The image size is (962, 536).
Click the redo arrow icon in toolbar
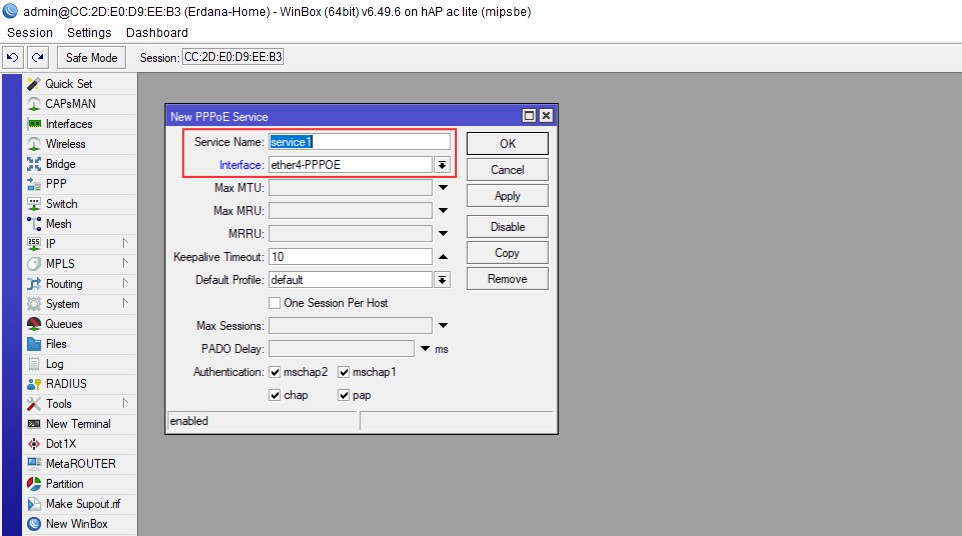(x=37, y=58)
